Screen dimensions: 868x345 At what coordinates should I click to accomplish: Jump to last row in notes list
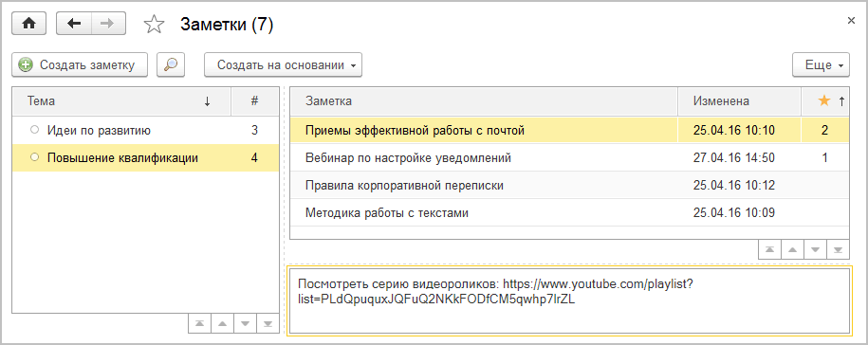838,249
